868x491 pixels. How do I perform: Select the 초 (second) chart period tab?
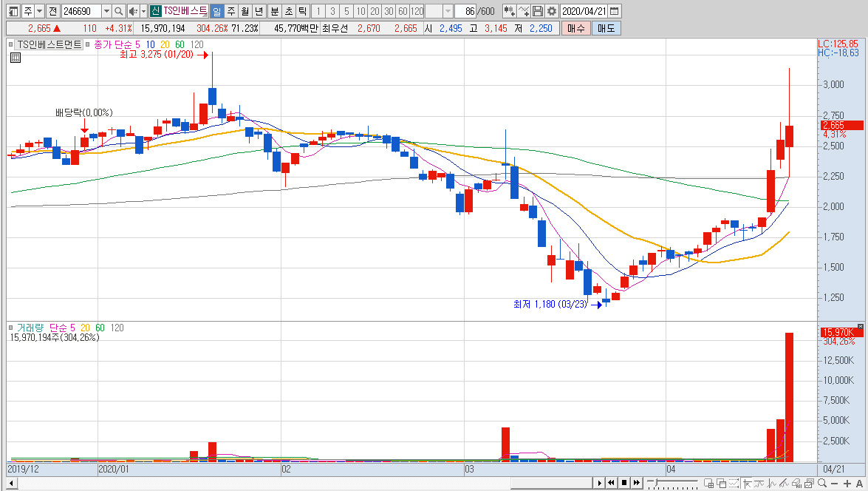(288, 11)
